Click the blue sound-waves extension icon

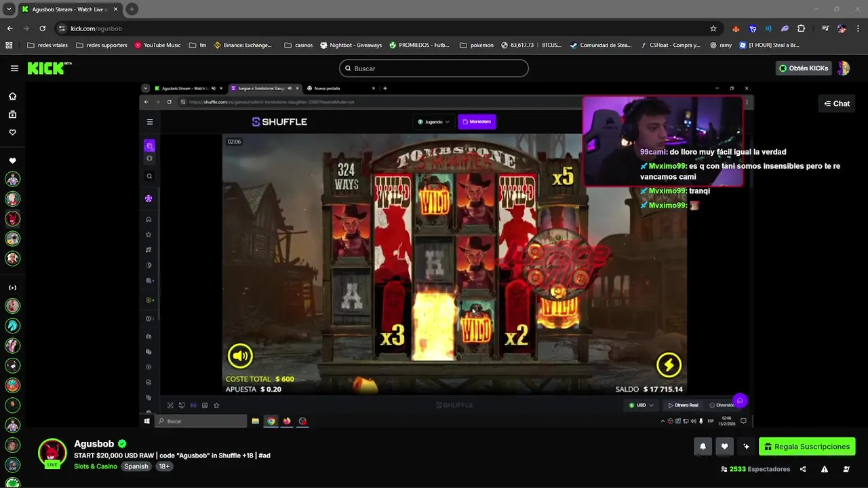[x=768, y=28]
